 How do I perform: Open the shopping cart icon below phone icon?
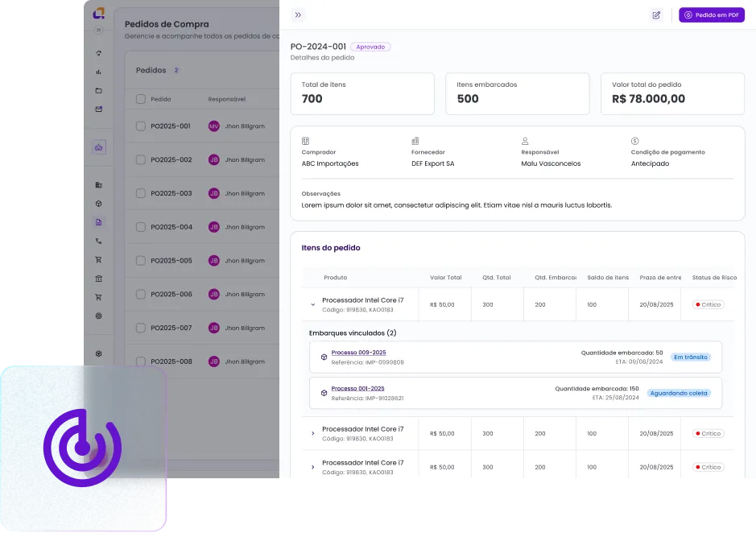click(x=99, y=259)
